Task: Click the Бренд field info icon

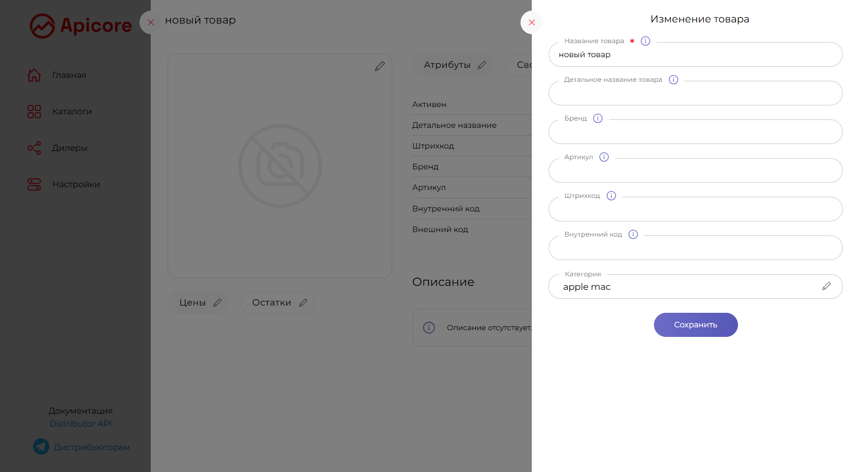Action: point(598,118)
